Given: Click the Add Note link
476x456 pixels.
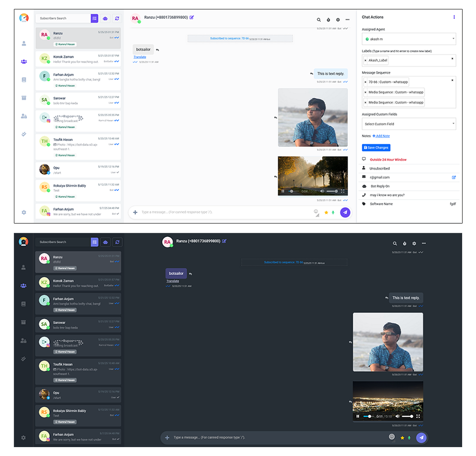Looking at the screenshot, I should coord(381,136).
